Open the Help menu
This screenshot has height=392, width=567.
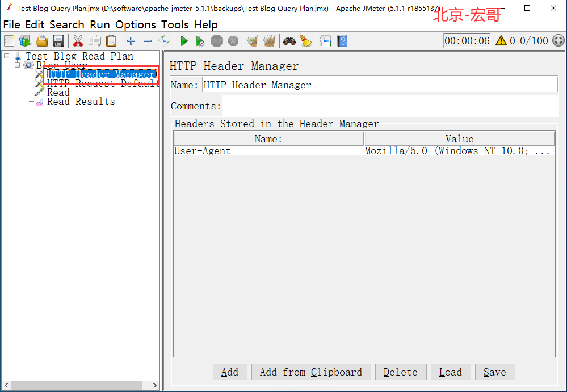tap(206, 24)
